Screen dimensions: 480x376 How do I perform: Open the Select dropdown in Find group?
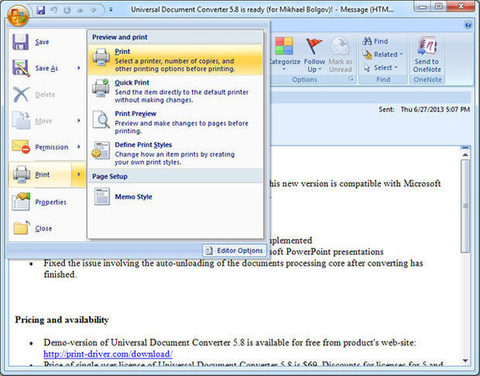[x=381, y=68]
